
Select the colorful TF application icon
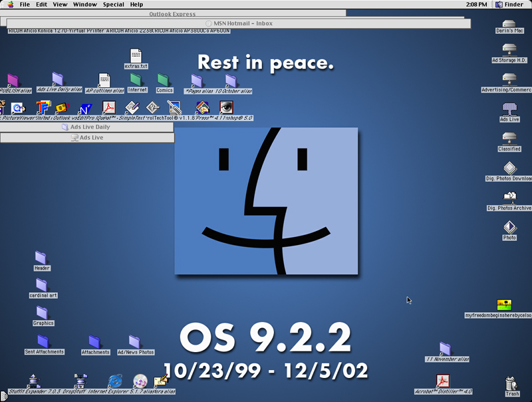(x=43, y=107)
